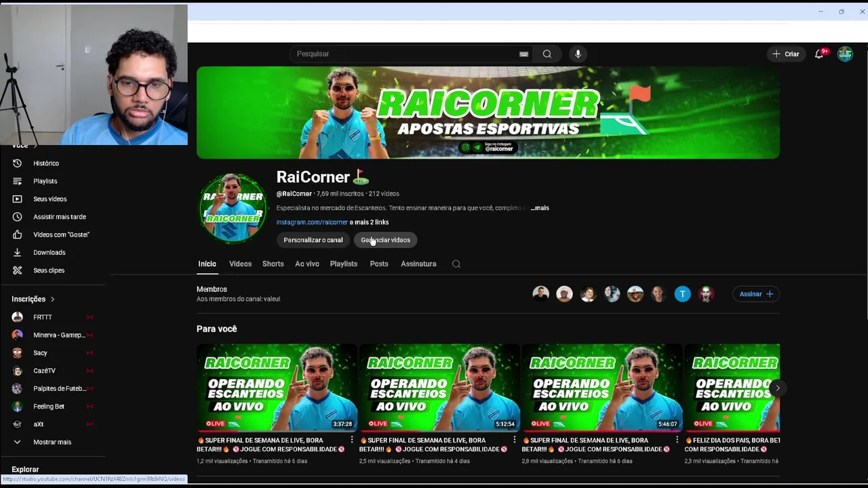Screen dimensions: 868x488
Task: Switch to the Assinatura tab
Action: click(418, 264)
